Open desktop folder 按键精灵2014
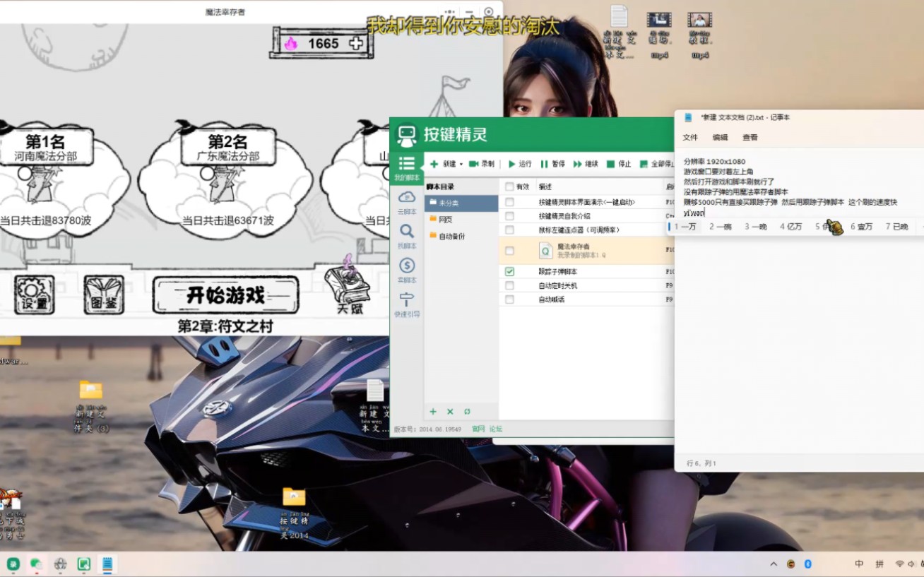 294,512
